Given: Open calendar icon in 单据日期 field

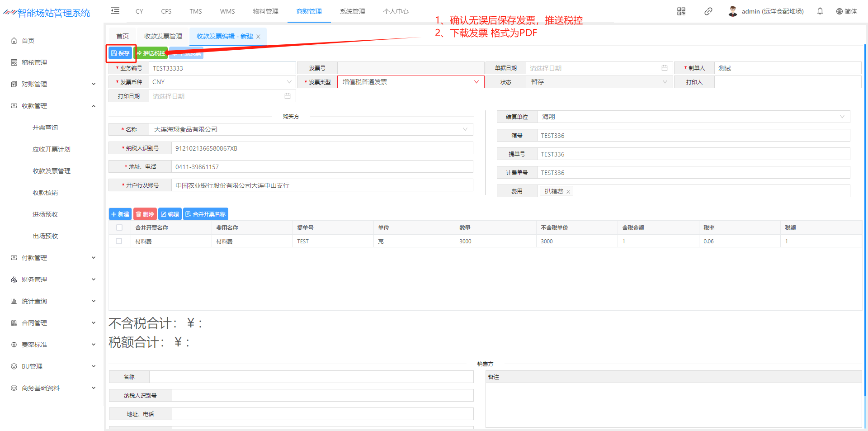Looking at the screenshot, I should point(664,68).
